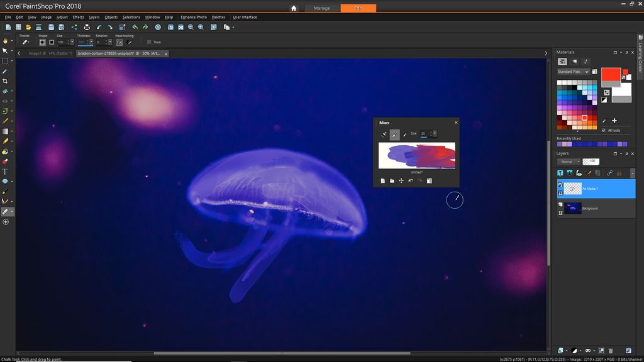
Task: Select the Pick tool in the left toolbar
Action: pos(5,51)
